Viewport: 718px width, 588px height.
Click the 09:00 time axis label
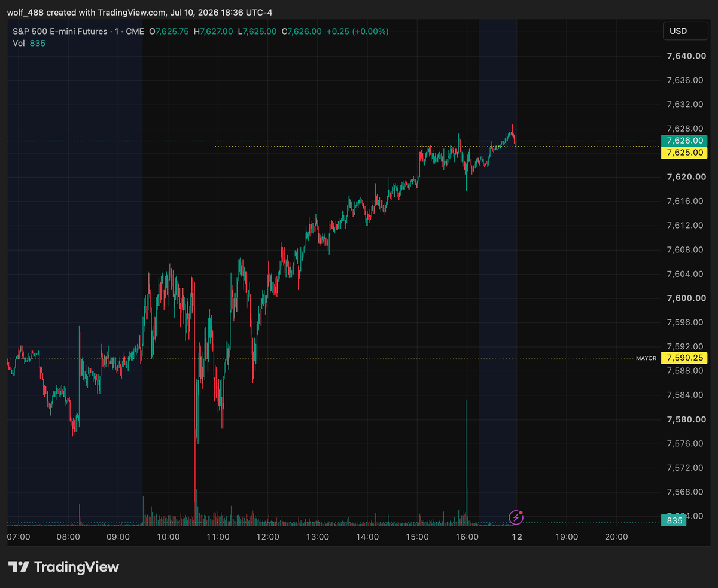coord(118,537)
